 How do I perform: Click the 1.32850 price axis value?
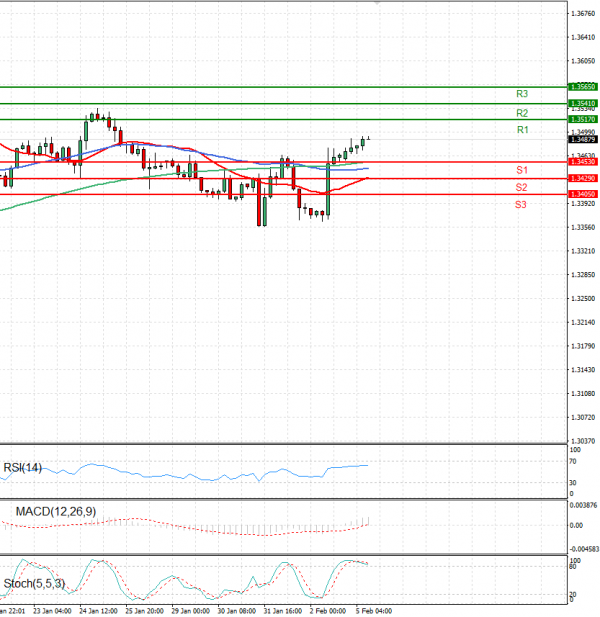(x=583, y=275)
